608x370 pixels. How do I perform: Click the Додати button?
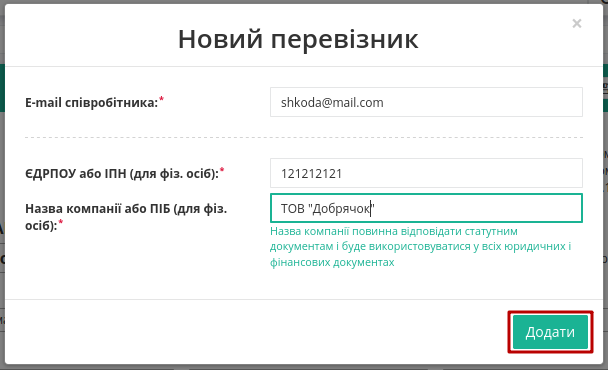[x=550, y=332]
